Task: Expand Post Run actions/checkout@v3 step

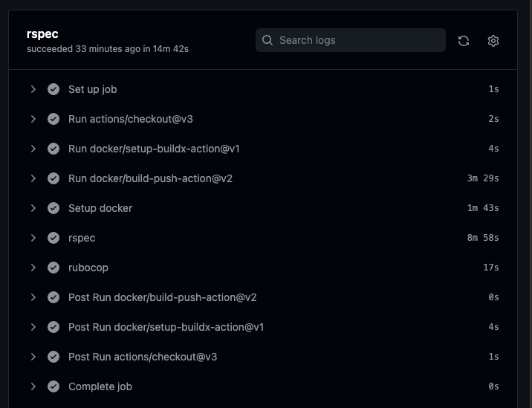Action: [x=33, y=357]
